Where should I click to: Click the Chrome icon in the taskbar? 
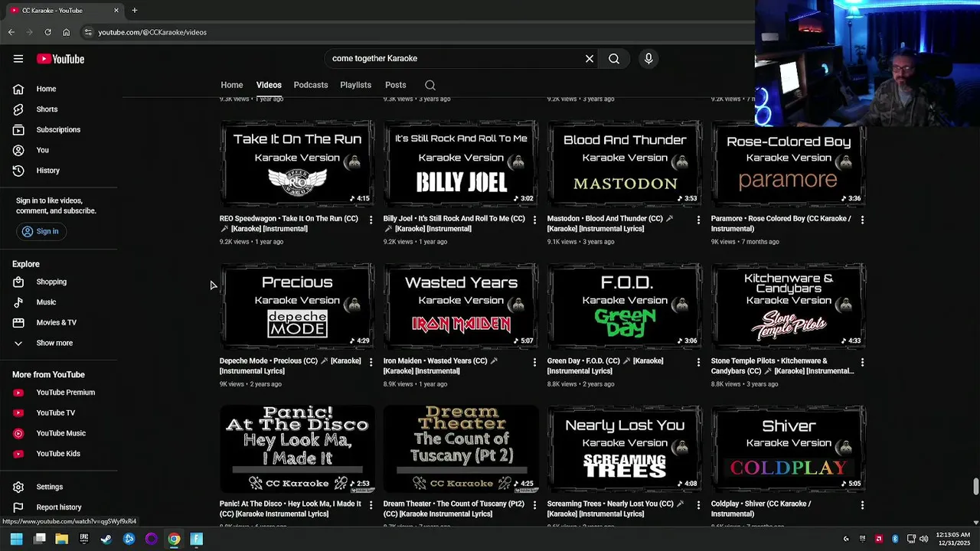[x=174, y=539]
